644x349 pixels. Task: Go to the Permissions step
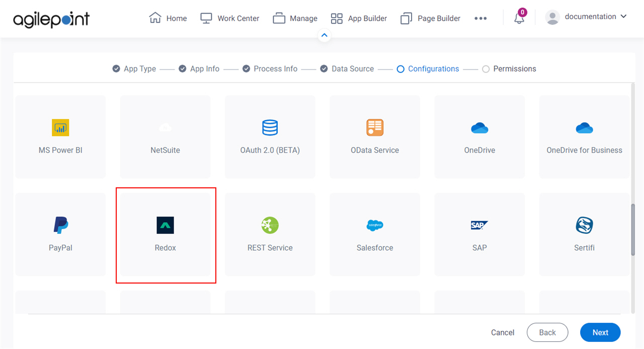[x=509, y=69]
